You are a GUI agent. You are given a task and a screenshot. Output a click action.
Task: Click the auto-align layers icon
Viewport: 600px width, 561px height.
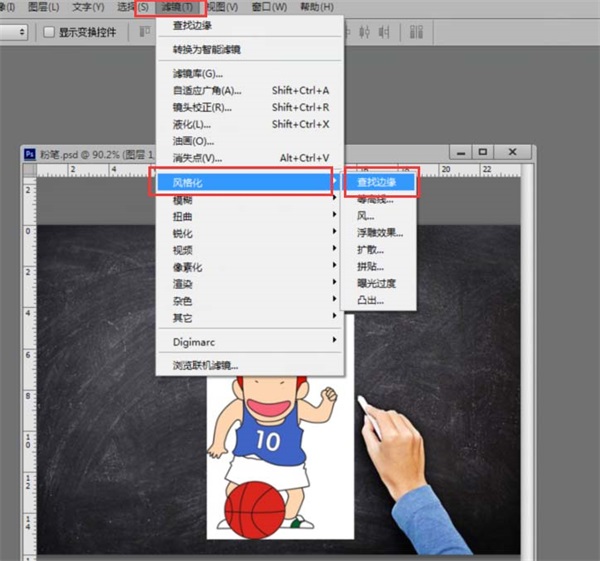[416, 32]
